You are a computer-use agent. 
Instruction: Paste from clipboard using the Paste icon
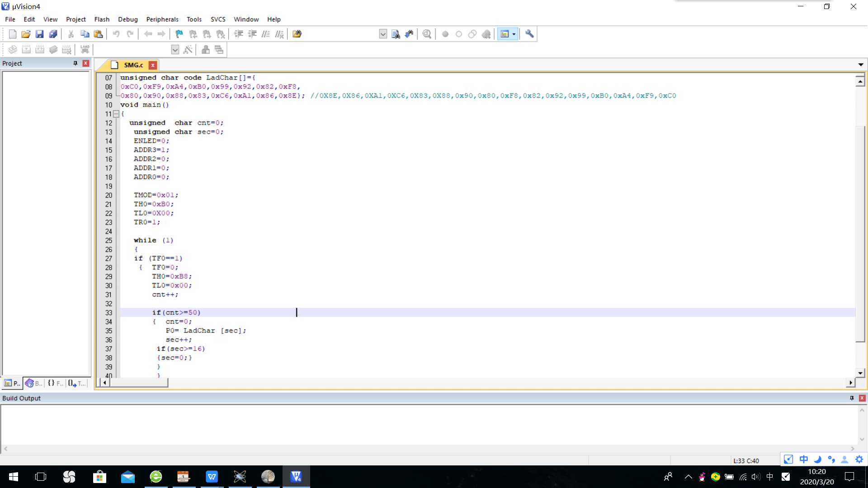click(x=98, y=34)
